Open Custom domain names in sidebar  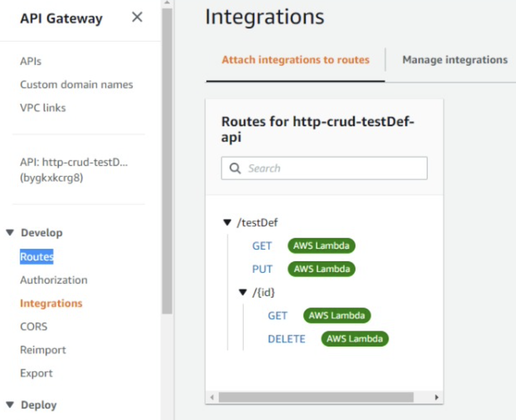(76, 85)
